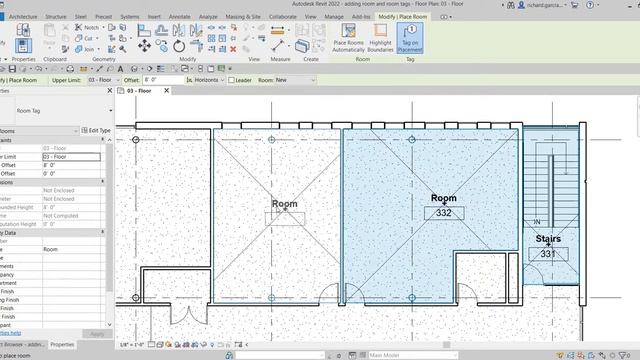Select the Align tool in Modify panel
Screen dimensions: 640x360
(144, 30)
